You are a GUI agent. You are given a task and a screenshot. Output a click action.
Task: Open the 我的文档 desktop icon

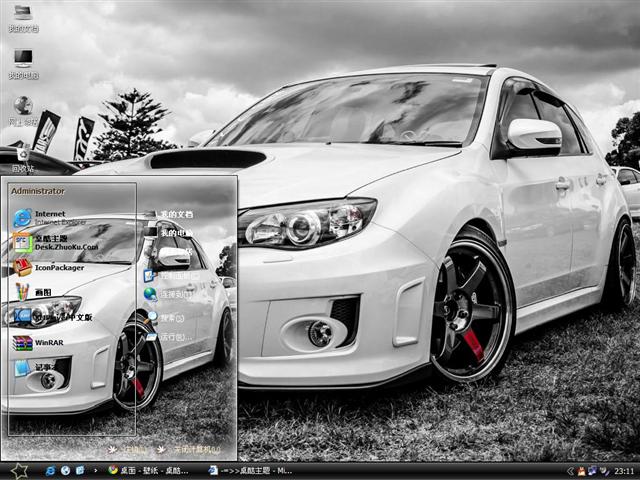[x=23, y=18]
